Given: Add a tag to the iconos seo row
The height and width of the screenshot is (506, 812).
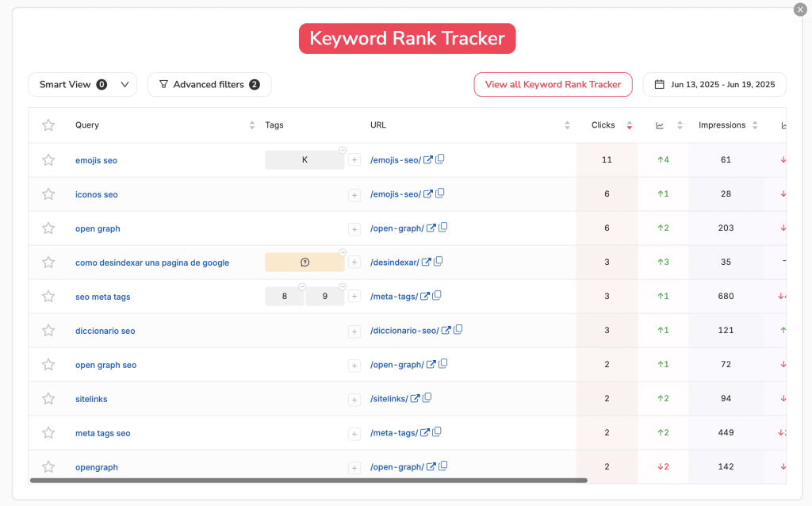Looking at the screenshot, I should [x=354, y=194].
